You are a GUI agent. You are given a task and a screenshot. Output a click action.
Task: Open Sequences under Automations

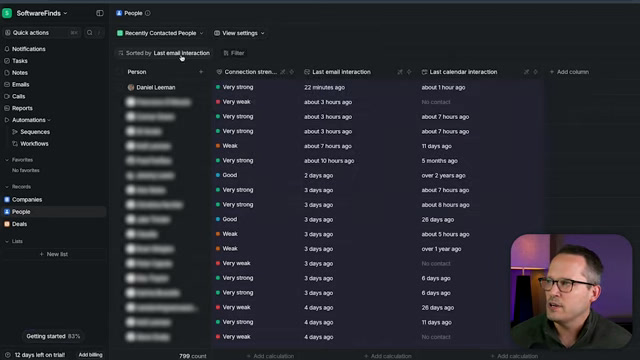coord(35,132)
